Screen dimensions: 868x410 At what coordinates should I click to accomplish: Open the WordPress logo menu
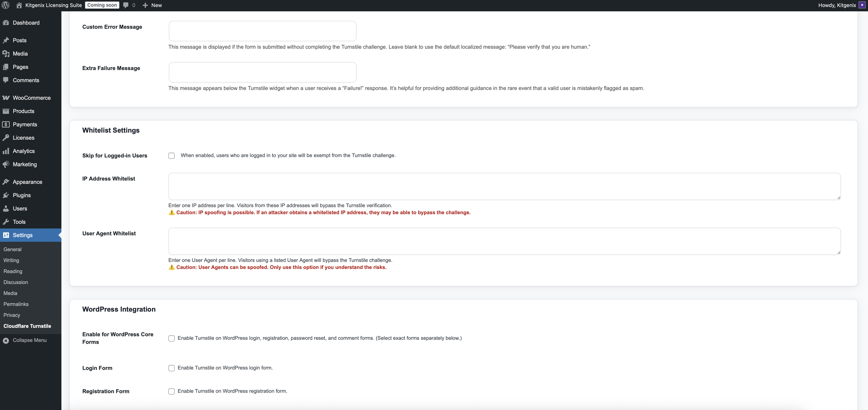pos(6,5)
